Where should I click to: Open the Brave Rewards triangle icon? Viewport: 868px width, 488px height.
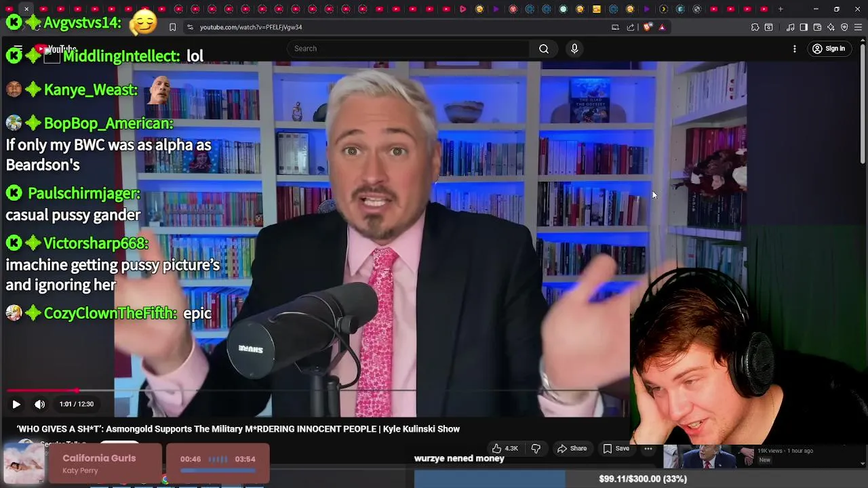tap(662, 27)
